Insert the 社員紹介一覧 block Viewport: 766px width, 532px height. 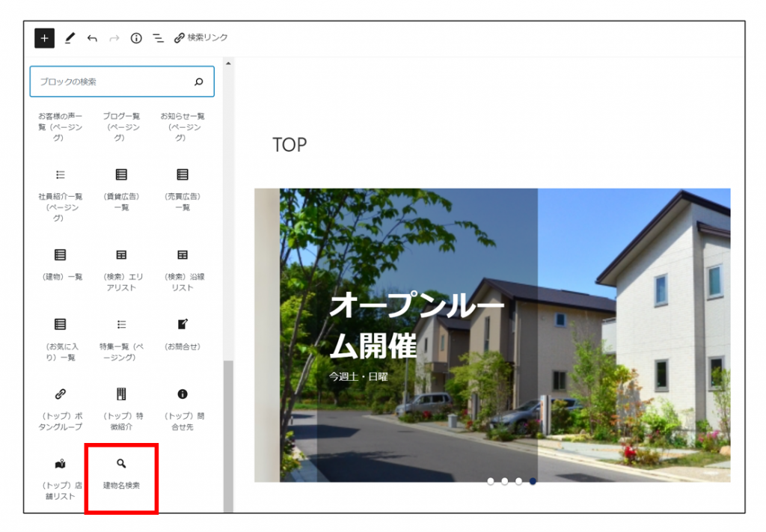[x=61, y=191]
